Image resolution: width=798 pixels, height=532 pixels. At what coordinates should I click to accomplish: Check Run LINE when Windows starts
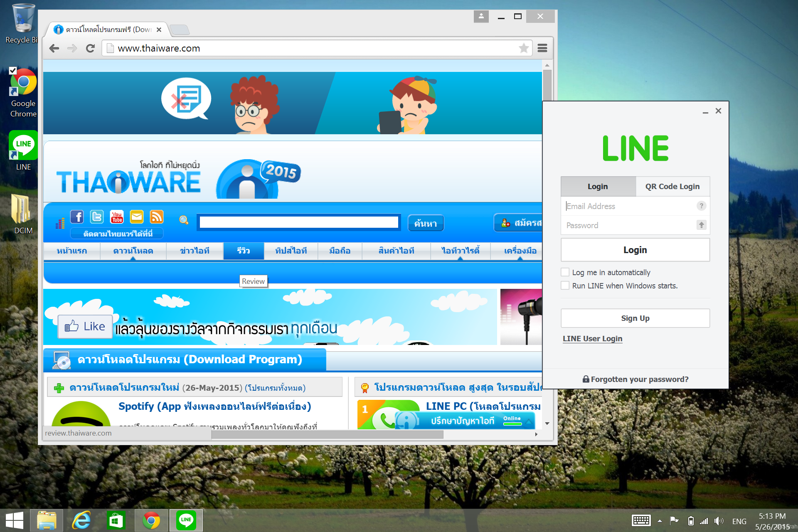pos(565,286)
